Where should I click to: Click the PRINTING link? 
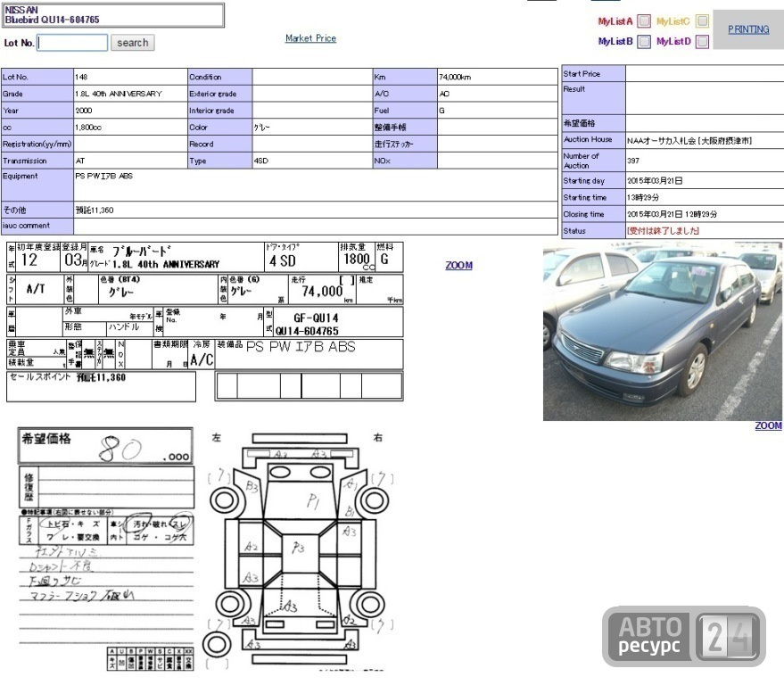pos(748,29)
